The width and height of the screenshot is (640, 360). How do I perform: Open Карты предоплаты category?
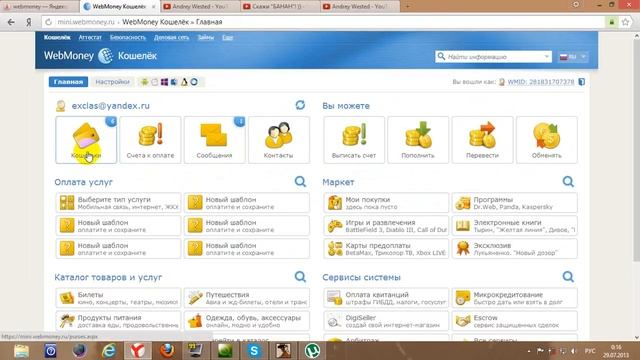(x=386, y=249)
